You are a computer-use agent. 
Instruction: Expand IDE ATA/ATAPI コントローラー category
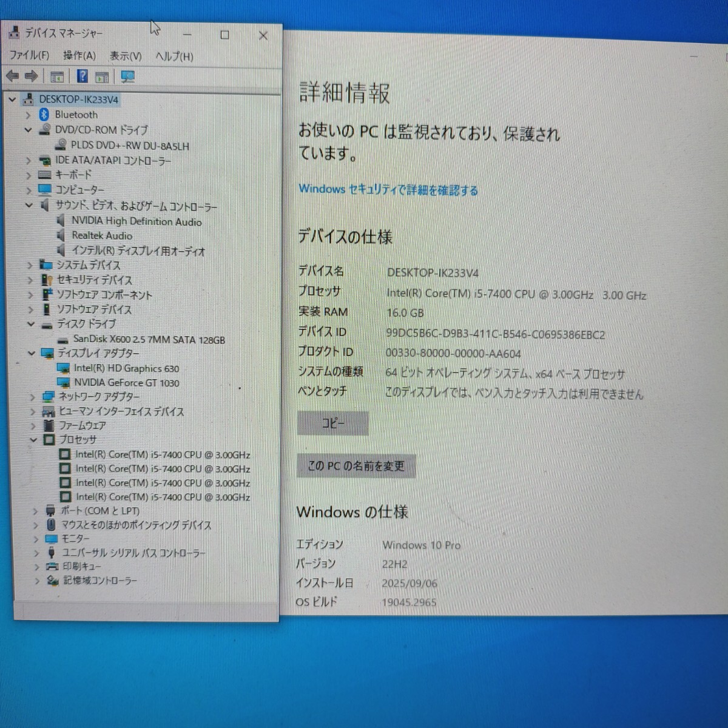click(29, 161)
